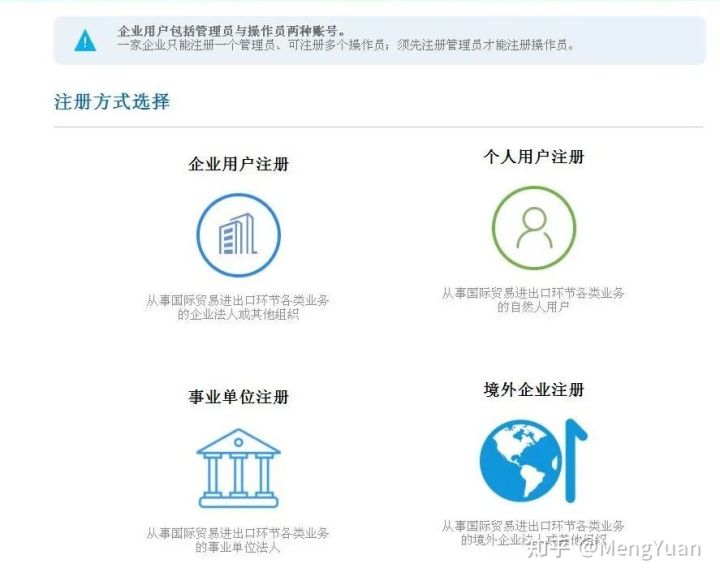The height and width of the screenshot is (581, 720).
Task: Click text 的企业法人或其他组织
Action: click(238, 315)
